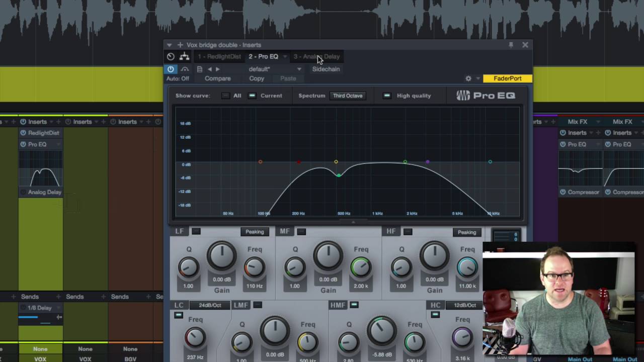Open the Inserts window triangle menu
The height and width of the screenshot is (362, 644).
point(170,45)
